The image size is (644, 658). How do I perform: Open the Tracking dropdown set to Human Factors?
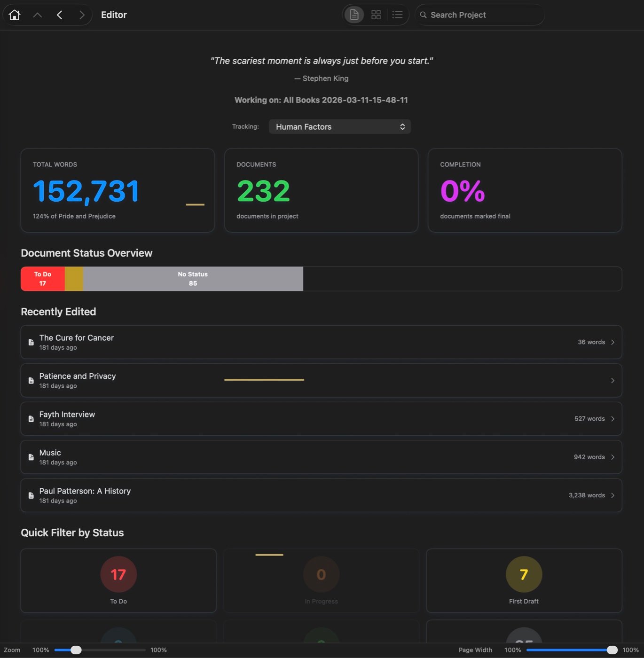click(x=339, y=126)
